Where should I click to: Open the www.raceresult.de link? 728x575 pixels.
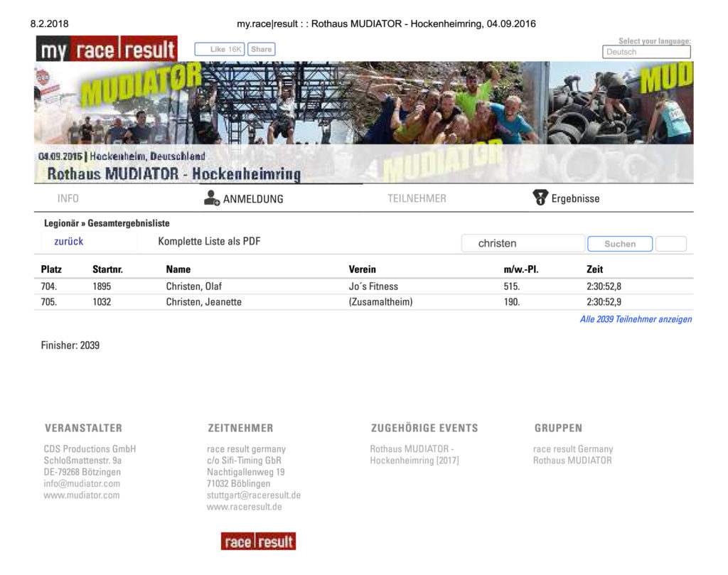[245, 507]
